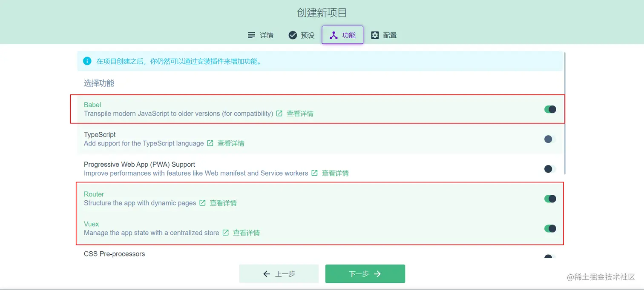Click the 配置 tab gear icon
The width and height of the screenshot is (644, 290).
pyautogui.click(x=375, y=35)
